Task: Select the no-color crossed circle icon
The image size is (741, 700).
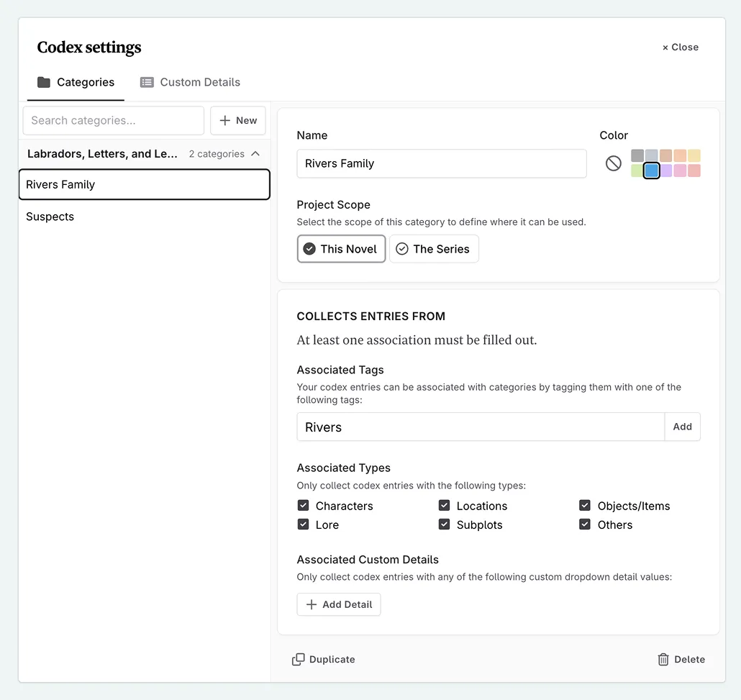Action: [613, 163]
